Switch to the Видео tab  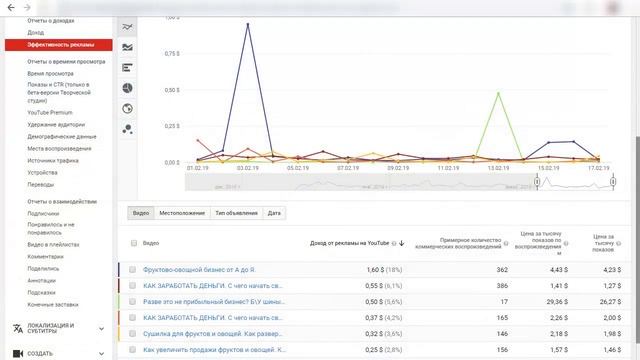[141, 213]
